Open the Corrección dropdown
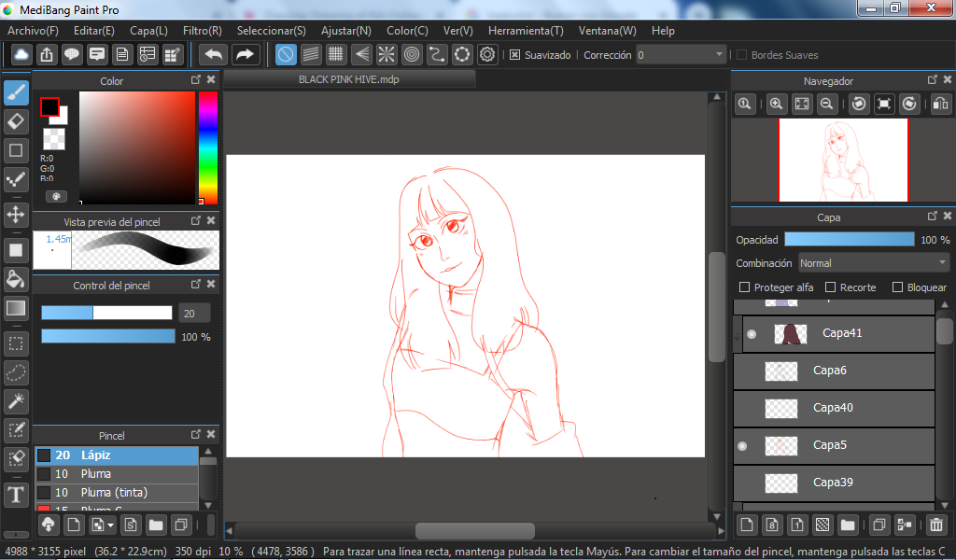 coord(681,55)
